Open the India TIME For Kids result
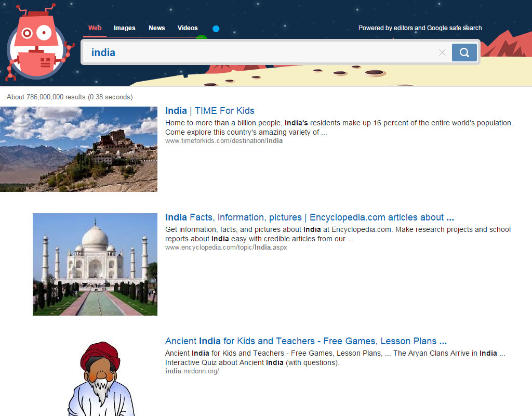The height and width of the screenshot is (416, 532). tap(209, 111)
